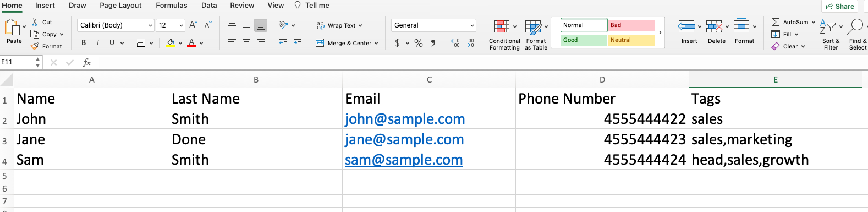Open the General number format dropdown

433,25
